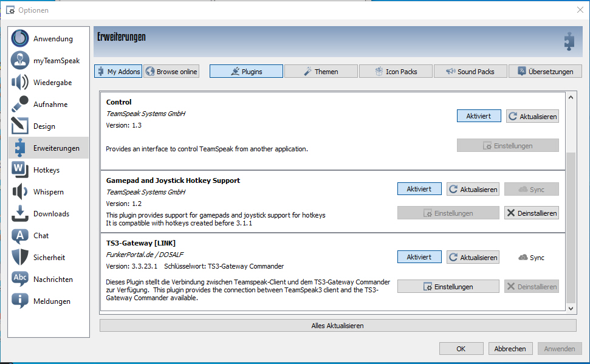Viewport: 590px width, 364px height.
Task: Open the Sicherheit shield icon
Action: coord(20,257)
